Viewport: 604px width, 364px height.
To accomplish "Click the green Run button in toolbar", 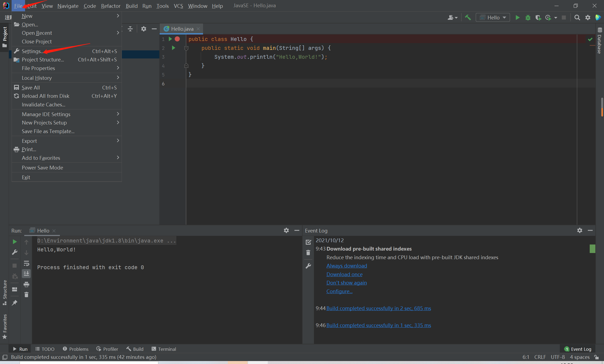I will tap(517, 18).
